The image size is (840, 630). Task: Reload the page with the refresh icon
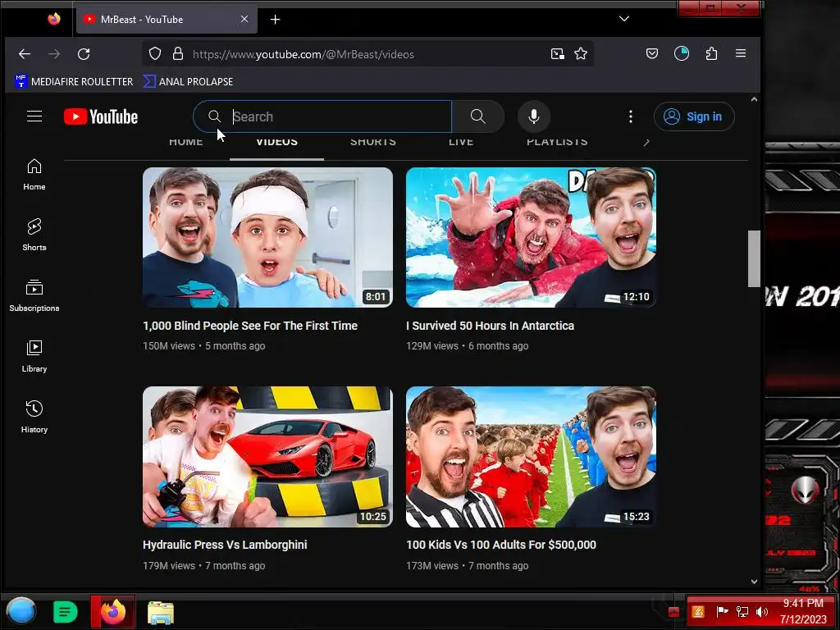click(84, 54)
